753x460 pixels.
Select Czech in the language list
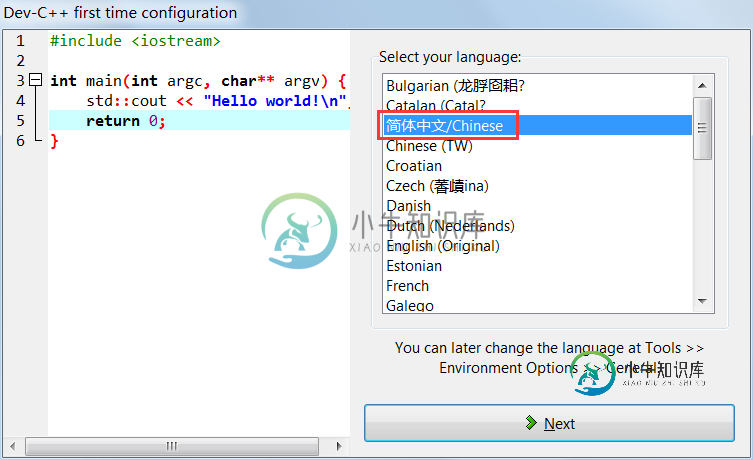coord(537,186)
